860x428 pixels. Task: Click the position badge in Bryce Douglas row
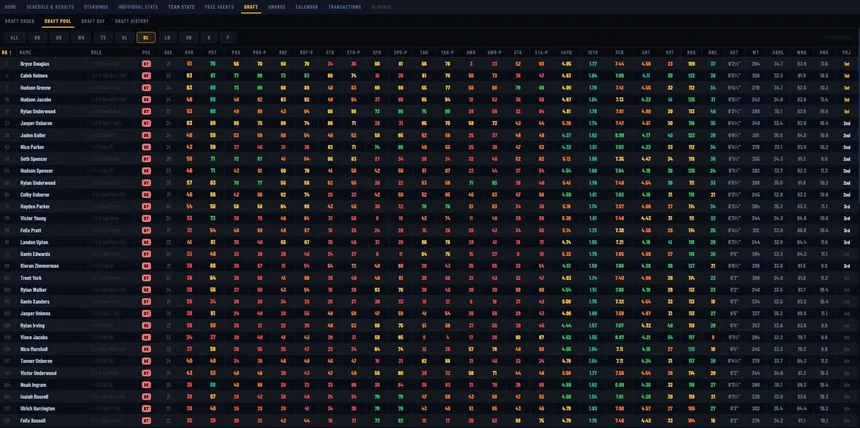point(146,64)
